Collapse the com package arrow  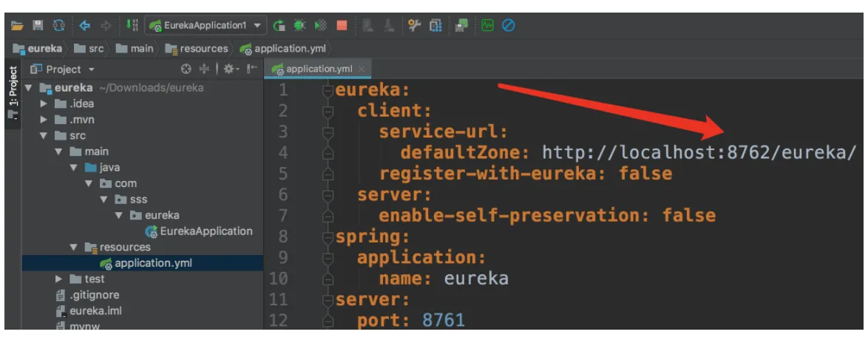coord(89,183)
